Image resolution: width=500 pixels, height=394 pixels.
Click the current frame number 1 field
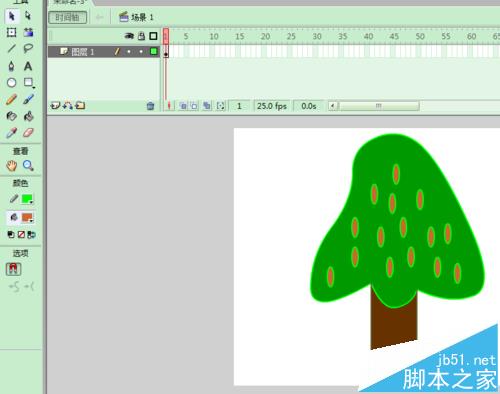pos(239,106)
